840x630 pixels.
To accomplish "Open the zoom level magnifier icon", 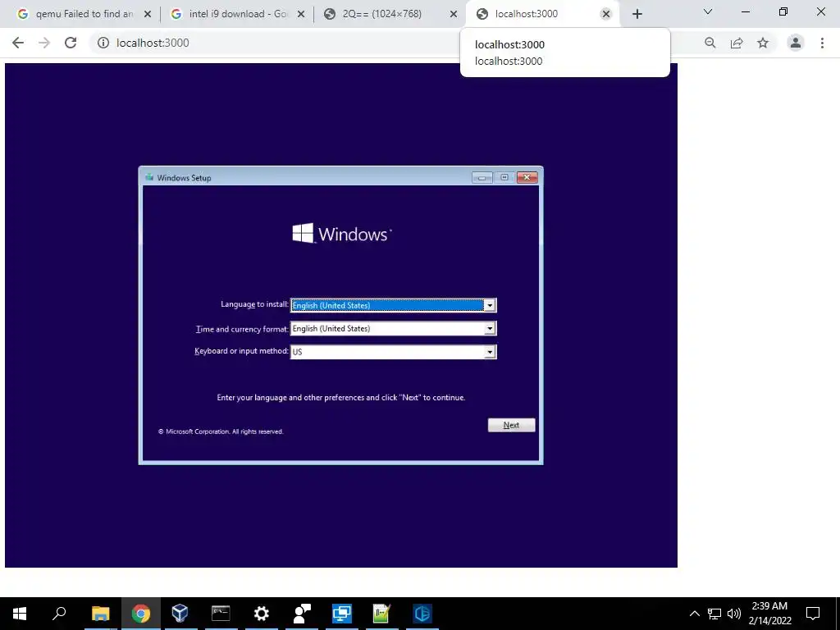I will 710,43.
